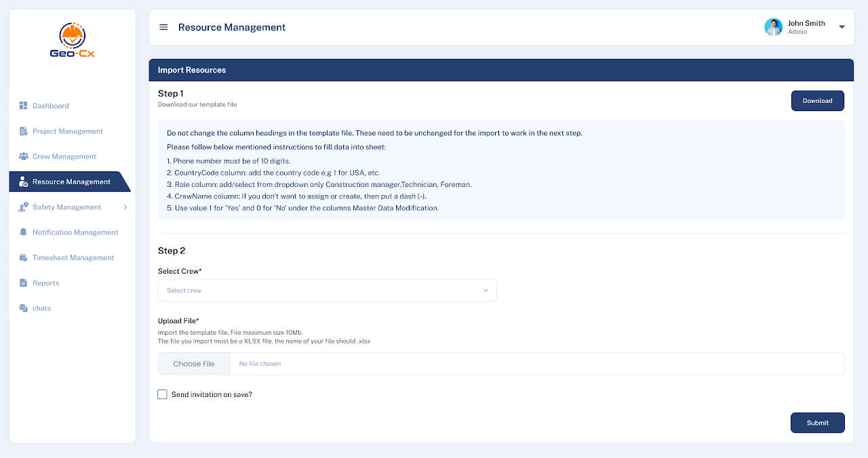Open the John Smith account dropdown arrow

point(842,27)
